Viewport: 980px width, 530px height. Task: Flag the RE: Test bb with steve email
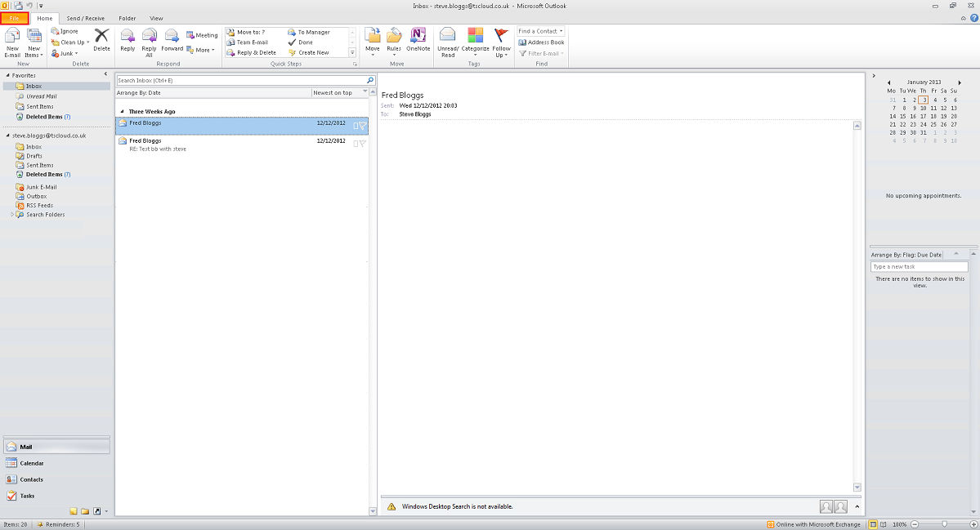click(363, 144)
